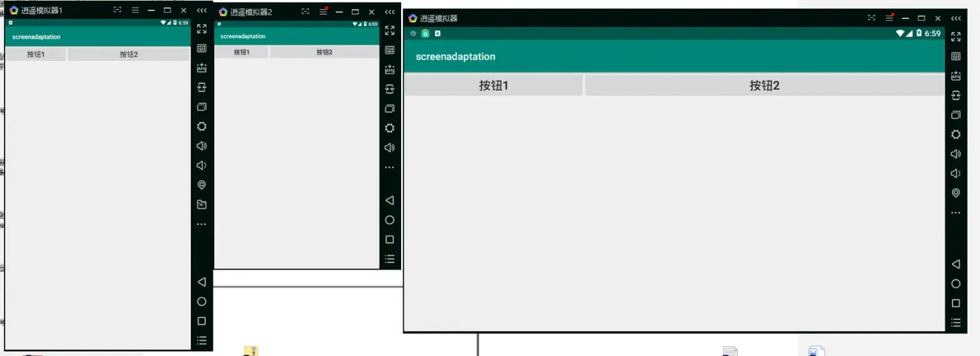Tap Android home circle in large 逍遥模拟器
This screenshot has height=356, width=980.
pos(956,284)
